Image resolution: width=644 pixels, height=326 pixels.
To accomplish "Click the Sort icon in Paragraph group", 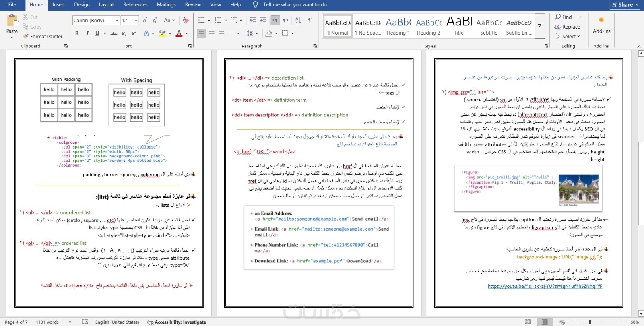I will 298,20.
